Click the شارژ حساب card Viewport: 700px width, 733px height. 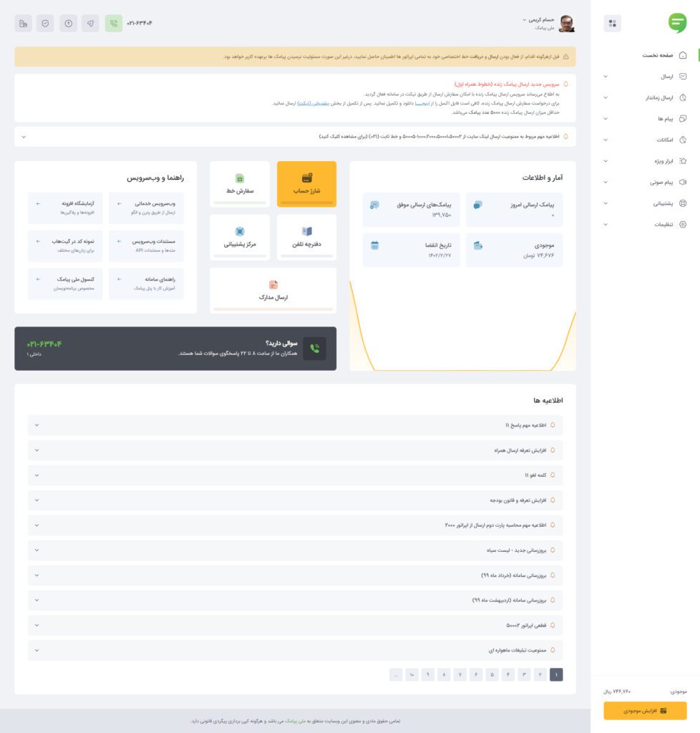point(306,184)
